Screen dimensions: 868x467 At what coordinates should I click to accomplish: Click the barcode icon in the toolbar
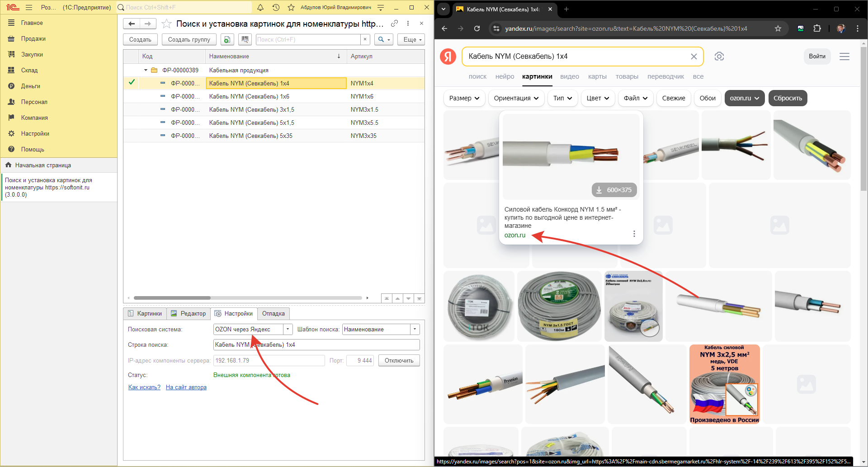click(245, 39)
